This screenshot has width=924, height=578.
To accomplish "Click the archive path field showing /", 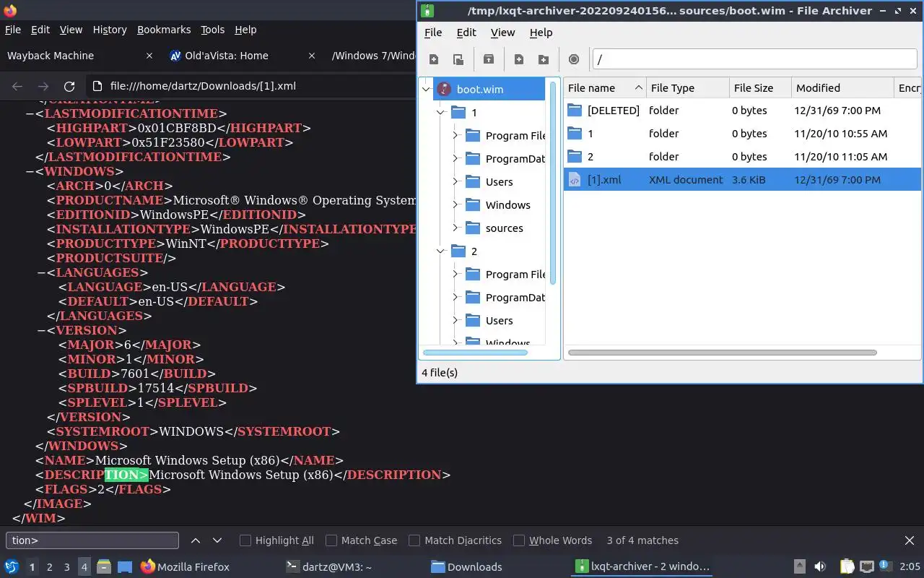I will click(754, 59).
